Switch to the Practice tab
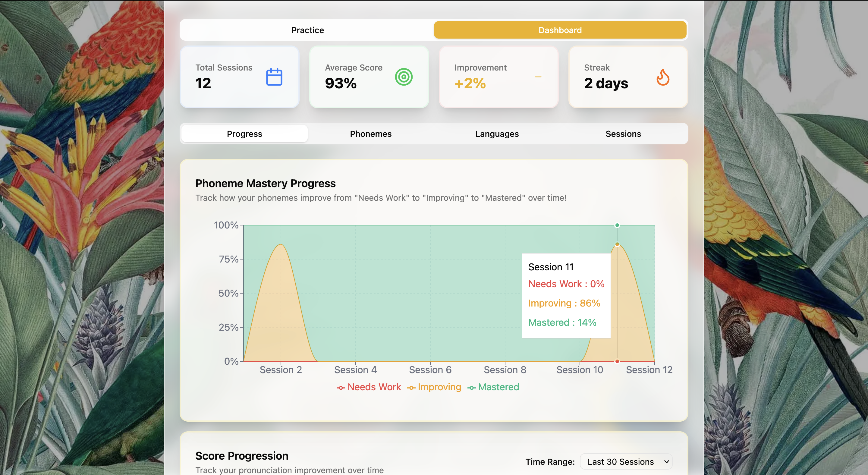The image size is (868, 475). tap(307, 30)
